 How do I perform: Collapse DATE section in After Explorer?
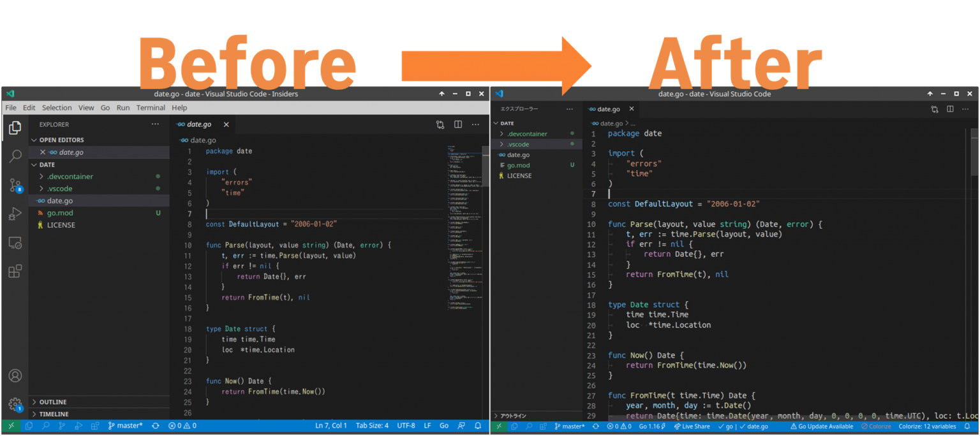pos(536,123)
